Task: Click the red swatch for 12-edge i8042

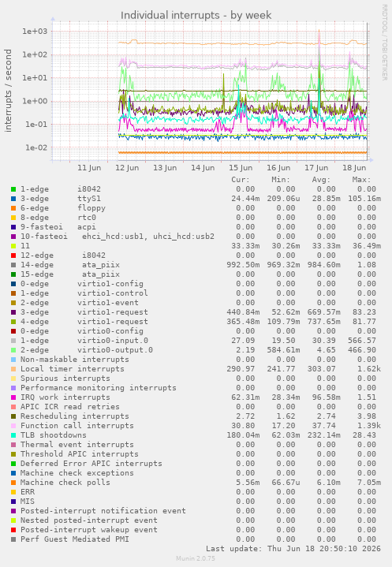Action: click(13, 256)
